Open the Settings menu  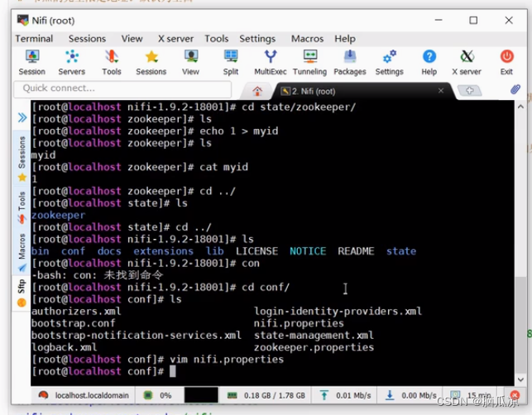pos(257,39)
